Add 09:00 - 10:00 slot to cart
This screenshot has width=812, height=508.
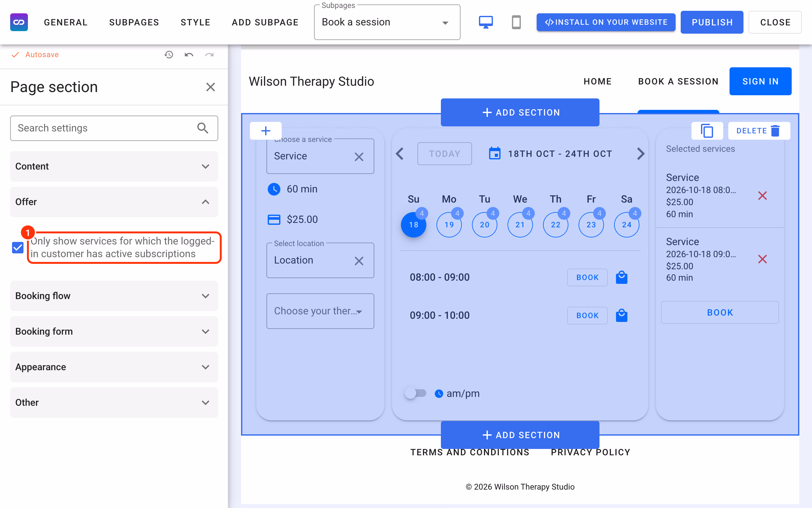pyautogui.click(x=621, y=316)
